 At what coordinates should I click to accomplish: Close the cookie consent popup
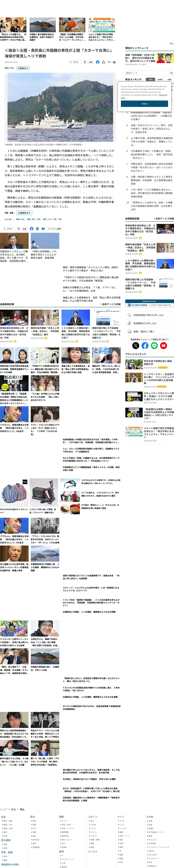[144, 104]
